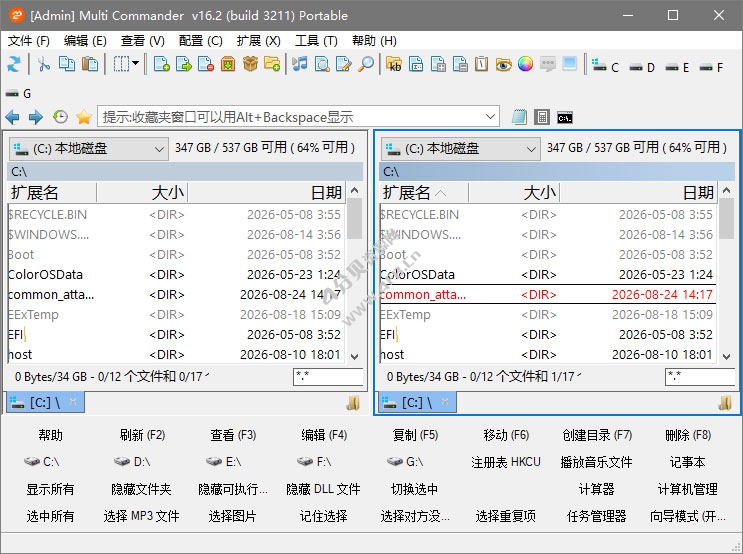Click 创建目录 (F7) button
743x554 pixels.
pos(597,435)
